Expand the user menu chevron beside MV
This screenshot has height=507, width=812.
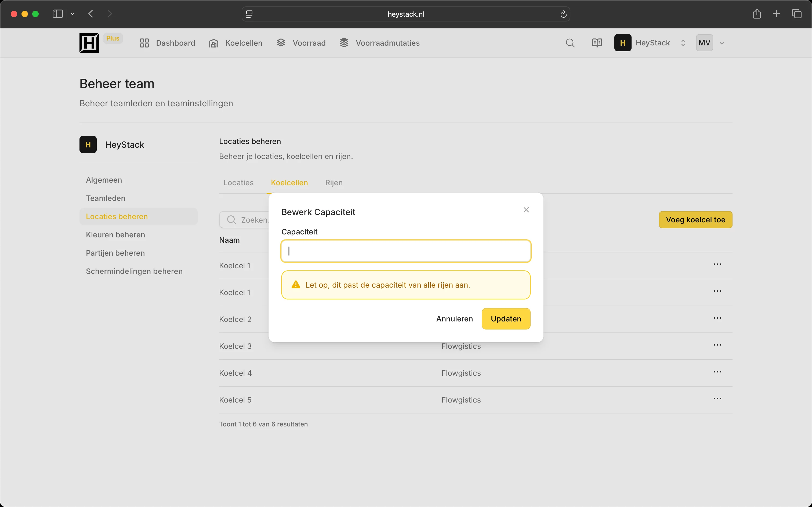point(722,43)
